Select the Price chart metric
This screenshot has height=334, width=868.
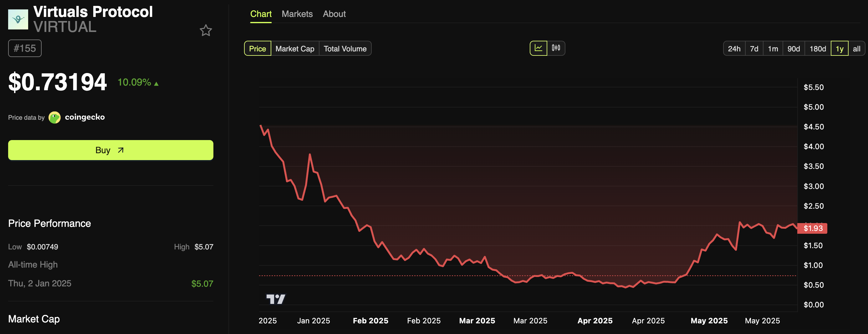click(x=258, y=49)
